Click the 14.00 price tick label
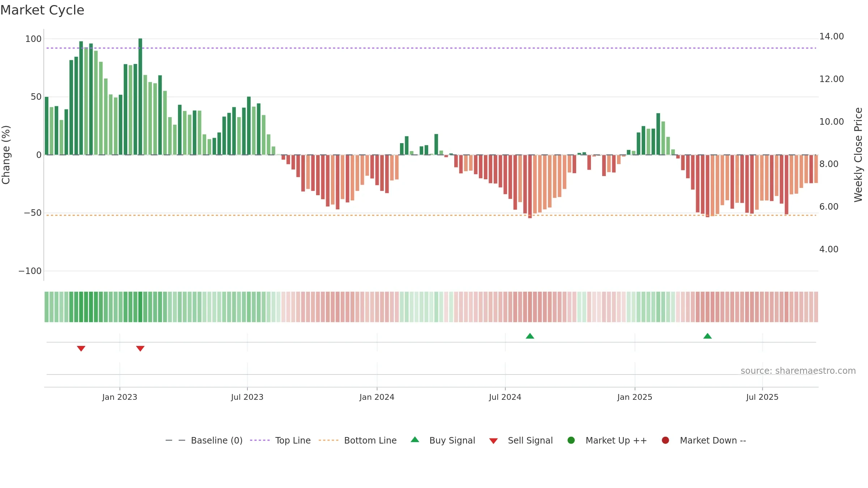The image size is (868, 488). [x=831, y=37]
